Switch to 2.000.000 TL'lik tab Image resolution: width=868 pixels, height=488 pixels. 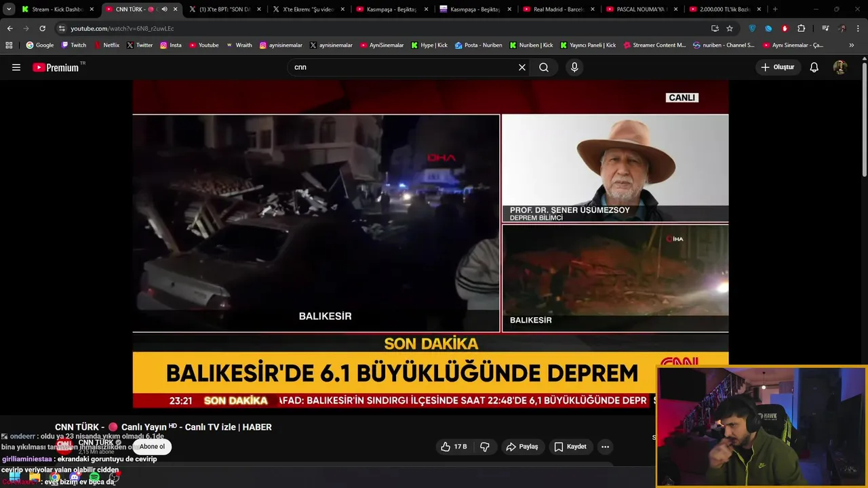[x=725, y=9]
